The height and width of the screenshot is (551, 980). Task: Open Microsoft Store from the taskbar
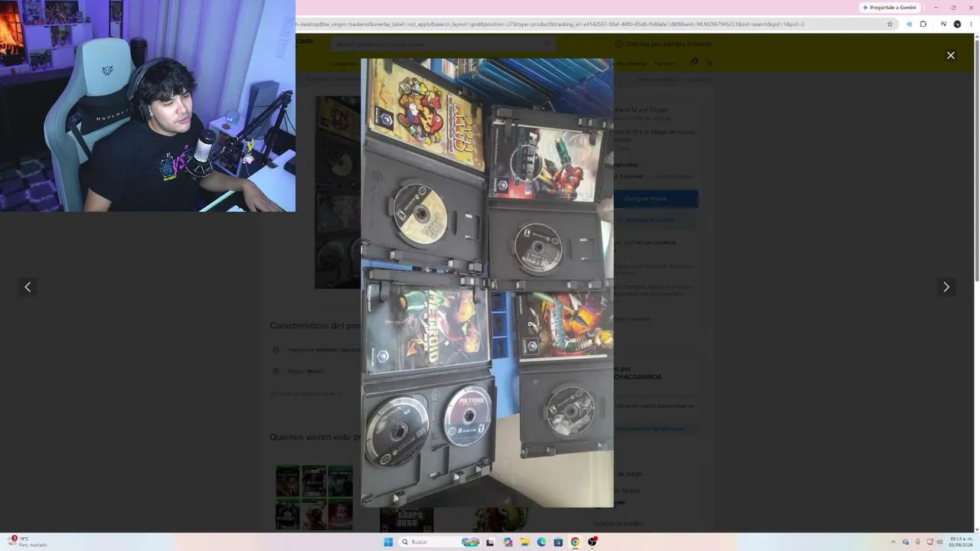click(558, 542)
